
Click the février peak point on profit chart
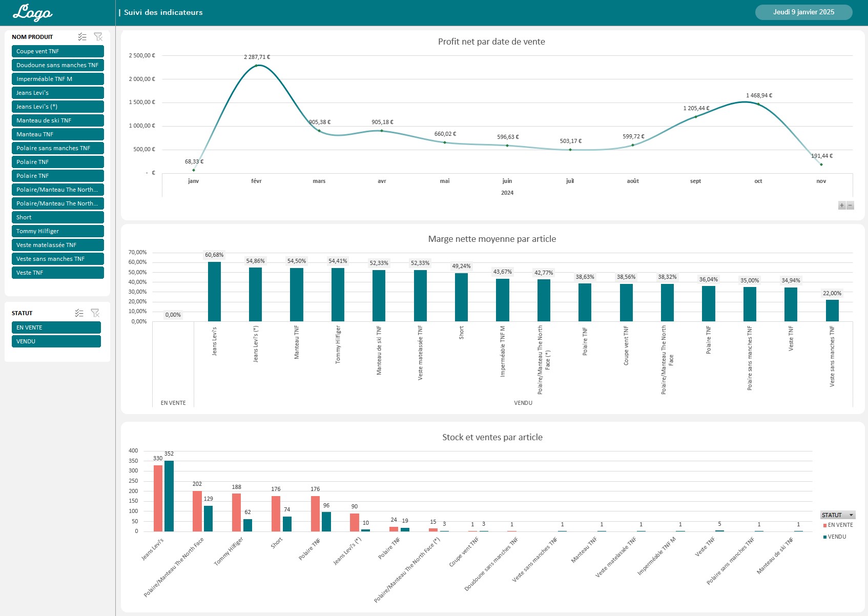point(257,66)
